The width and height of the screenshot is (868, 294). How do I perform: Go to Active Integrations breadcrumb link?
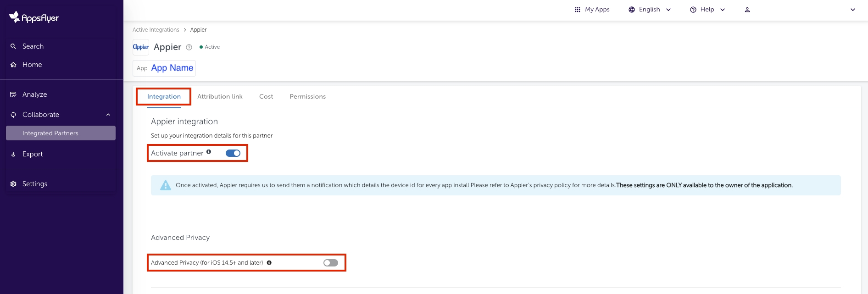156,30
